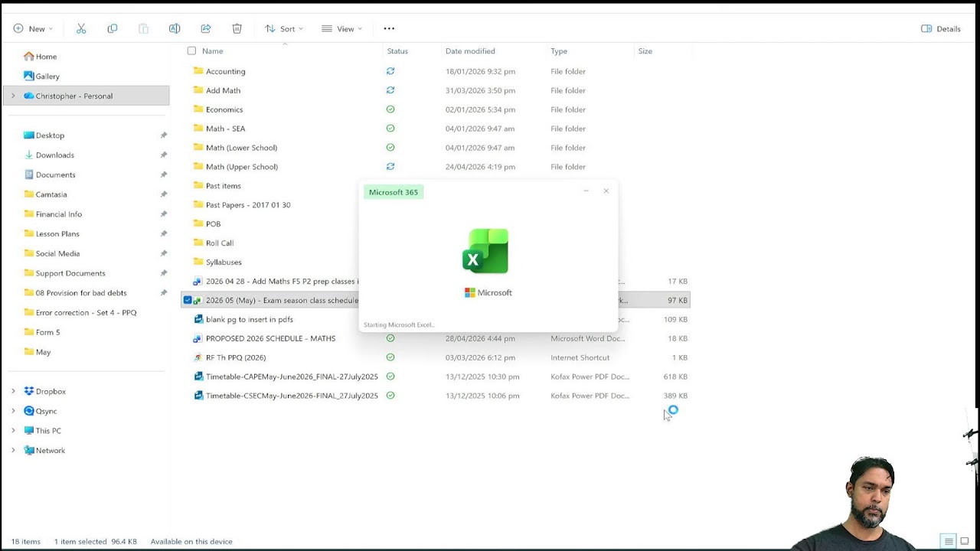This screenshot has width=980, height=551.
Task: Minimize the Microsoft 365 splash window
Action: (x=586, y=191)
